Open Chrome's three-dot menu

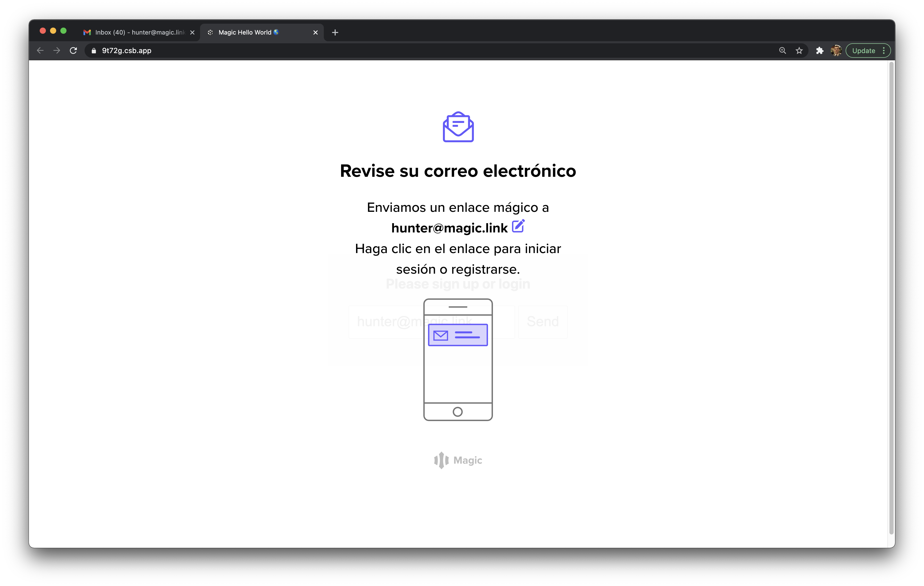[884, 51]
